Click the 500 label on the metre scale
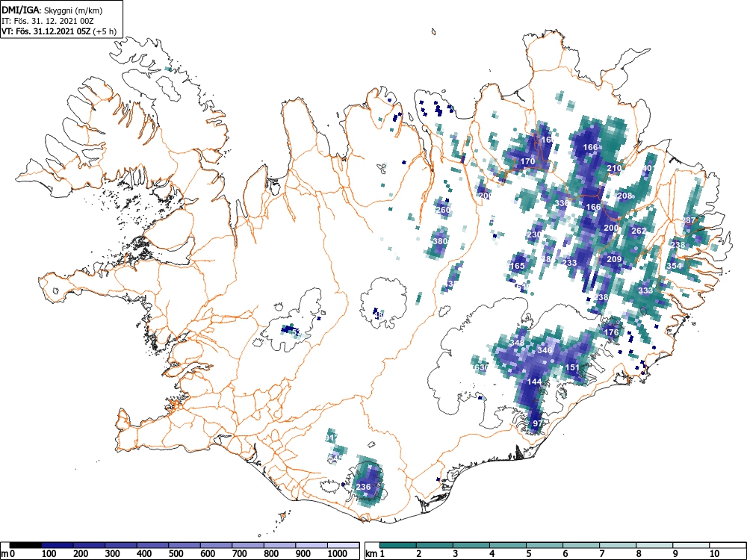 coord(176,554)
